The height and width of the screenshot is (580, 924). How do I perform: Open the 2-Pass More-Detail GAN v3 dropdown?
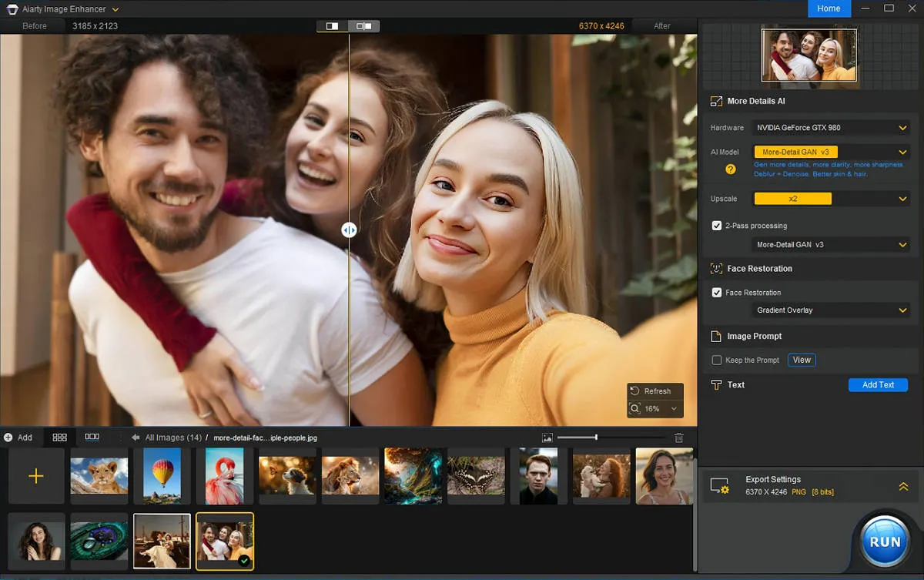coord(831,244)
